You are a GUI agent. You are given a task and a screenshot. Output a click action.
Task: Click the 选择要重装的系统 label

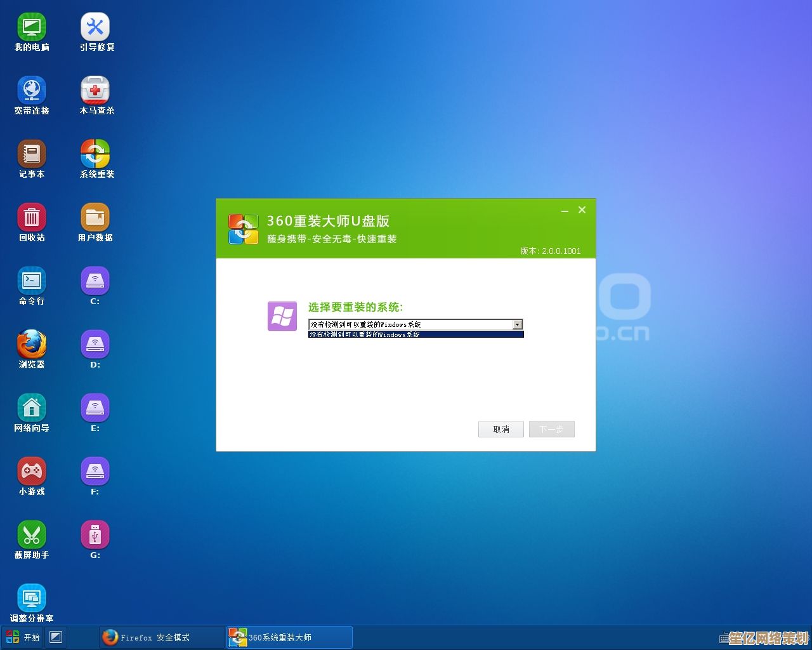tap(356, 307)
